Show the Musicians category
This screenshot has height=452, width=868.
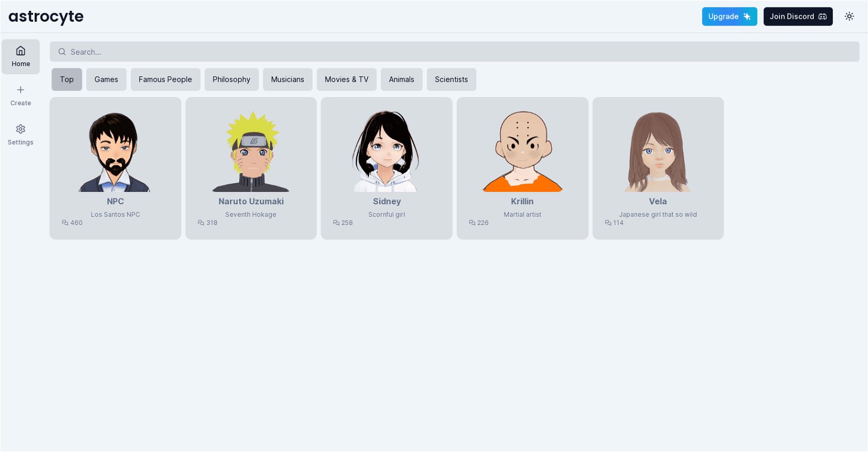[288, 80]
